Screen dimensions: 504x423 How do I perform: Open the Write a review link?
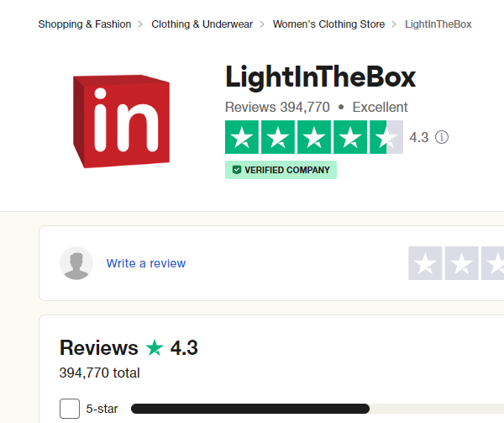(146, 263)
